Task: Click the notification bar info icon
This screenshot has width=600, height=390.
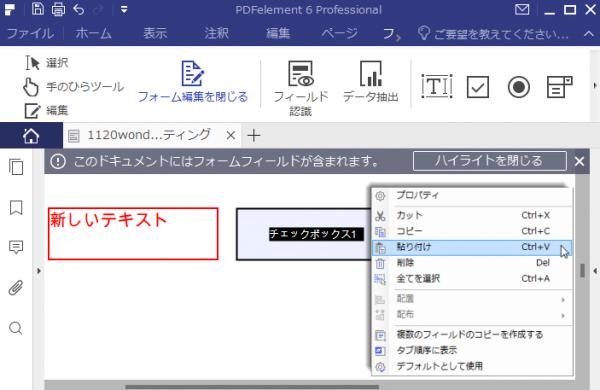Action: [x=58, y=161]
